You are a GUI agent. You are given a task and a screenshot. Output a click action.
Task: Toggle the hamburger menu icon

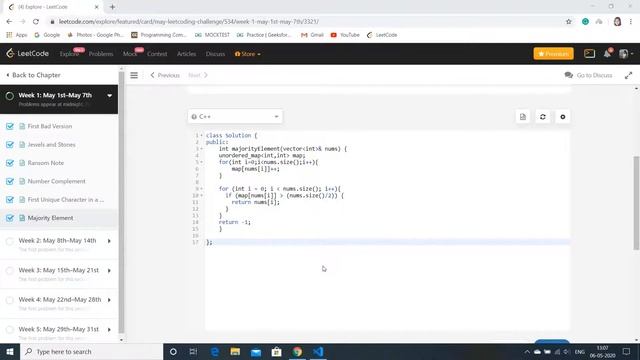(134, 75)
